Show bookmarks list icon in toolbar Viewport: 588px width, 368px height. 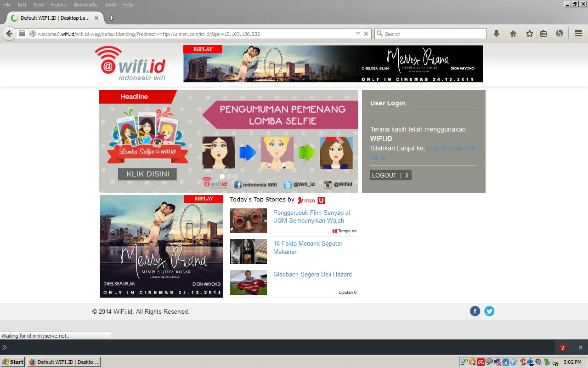click(543, 34)
